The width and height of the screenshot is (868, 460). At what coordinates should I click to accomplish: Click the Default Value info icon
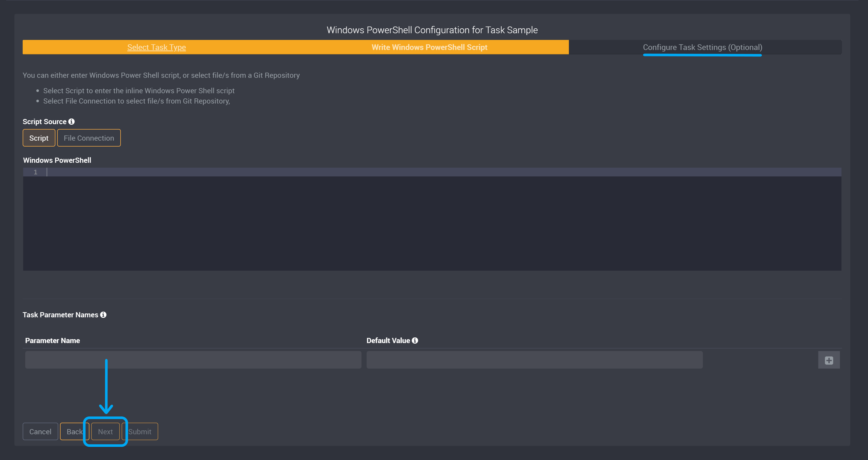[x=415, y=340]
